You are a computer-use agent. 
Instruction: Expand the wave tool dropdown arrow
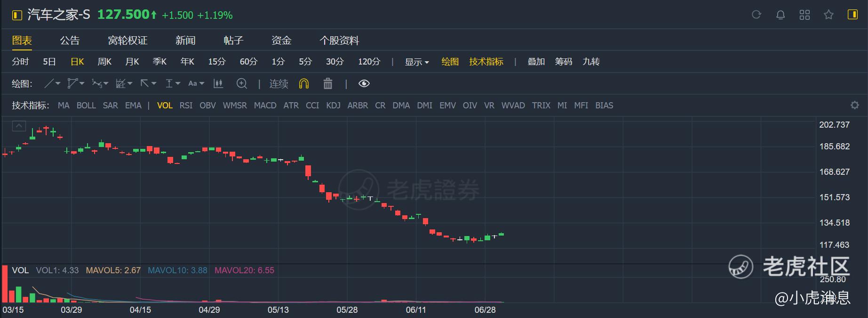106,84
